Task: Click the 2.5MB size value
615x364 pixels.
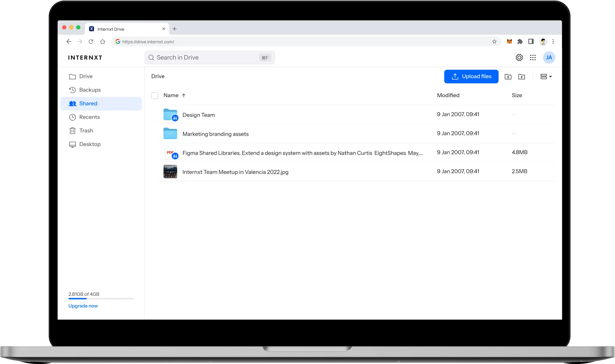Action: pyautogui.click(x=519, y=171)
